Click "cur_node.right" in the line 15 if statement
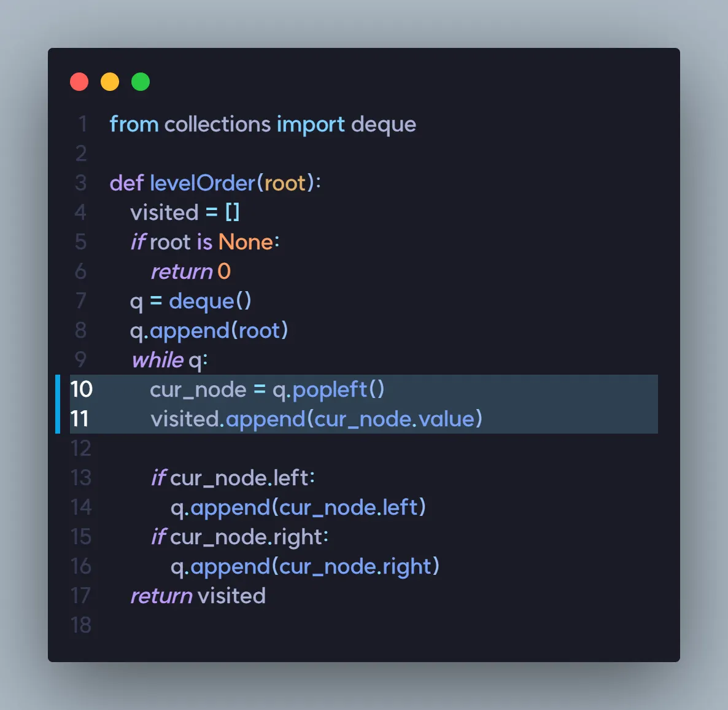 click(x=247, y=537)
